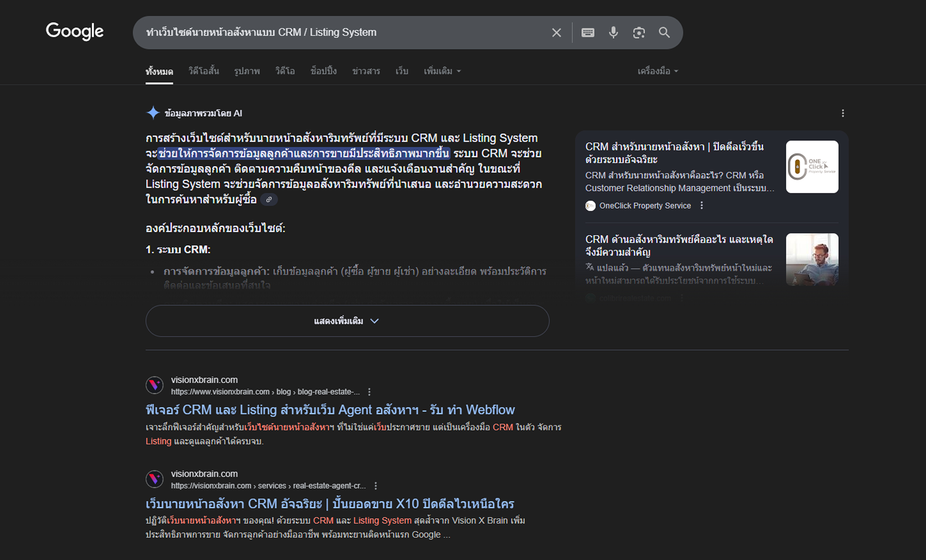
Task: Click the OneClick Property Service source name
Action: tap(645, 206)
